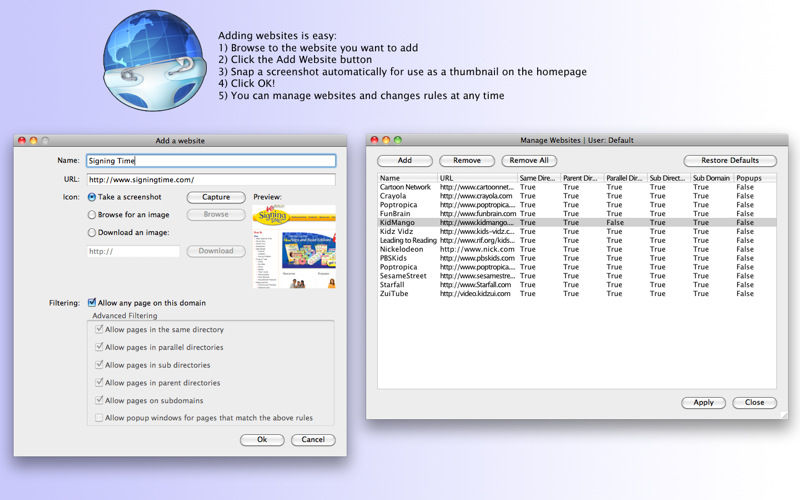Click the Remove button
This screenshot has width=800, height=500.
[x=467, y=161]
